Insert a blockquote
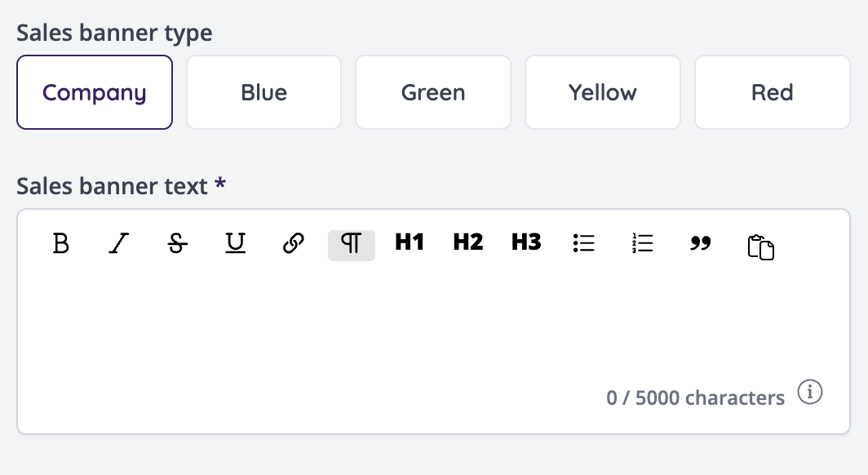 click(x=700, y=243)
